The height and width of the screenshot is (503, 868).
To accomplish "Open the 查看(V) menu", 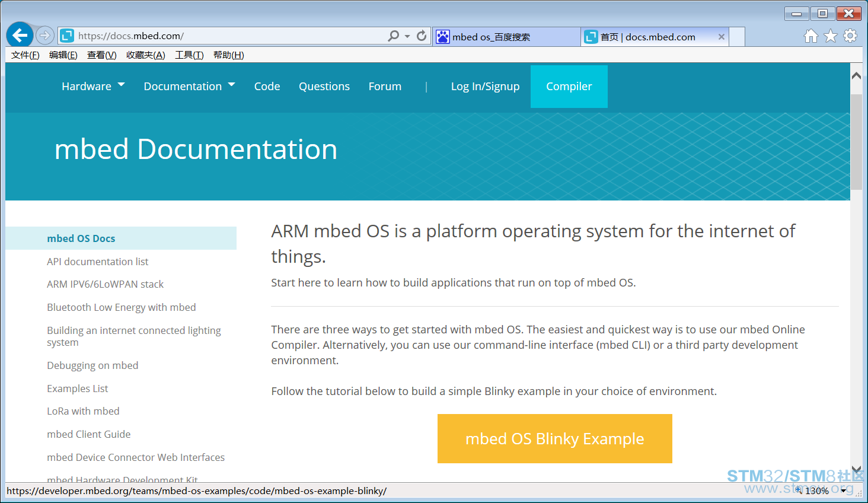I will (102, 55).
